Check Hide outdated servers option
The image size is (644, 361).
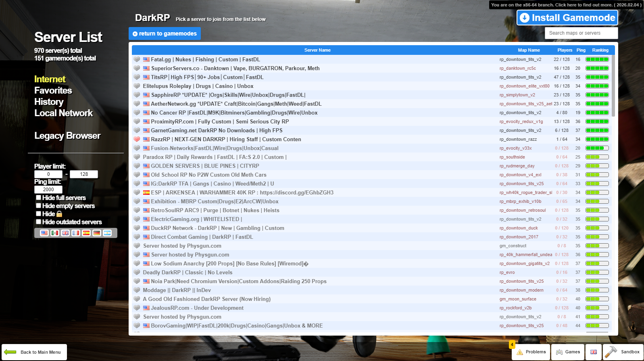point(39,222)
